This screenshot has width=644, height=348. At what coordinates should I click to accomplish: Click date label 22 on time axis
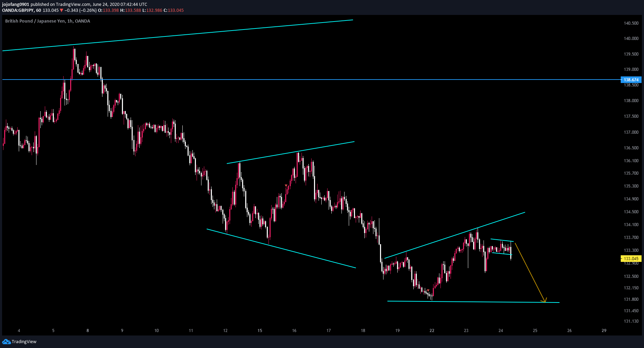[x=432, y=331]
